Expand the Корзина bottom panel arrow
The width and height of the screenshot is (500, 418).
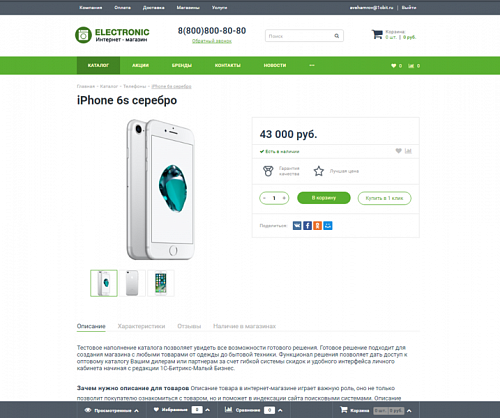409,411
